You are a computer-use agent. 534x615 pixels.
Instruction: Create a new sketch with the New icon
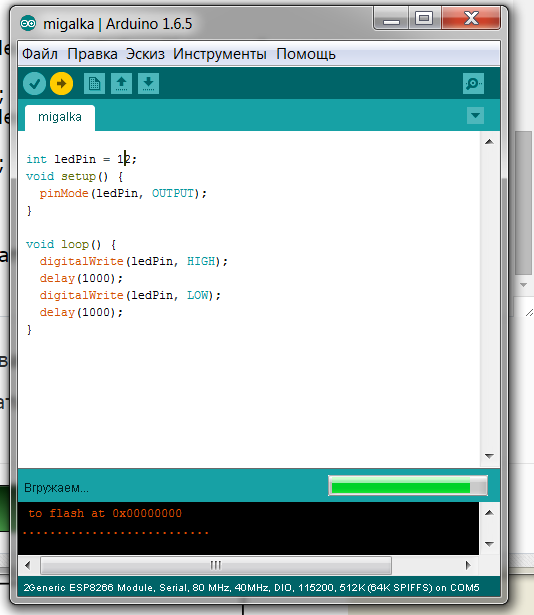(95, 84)
